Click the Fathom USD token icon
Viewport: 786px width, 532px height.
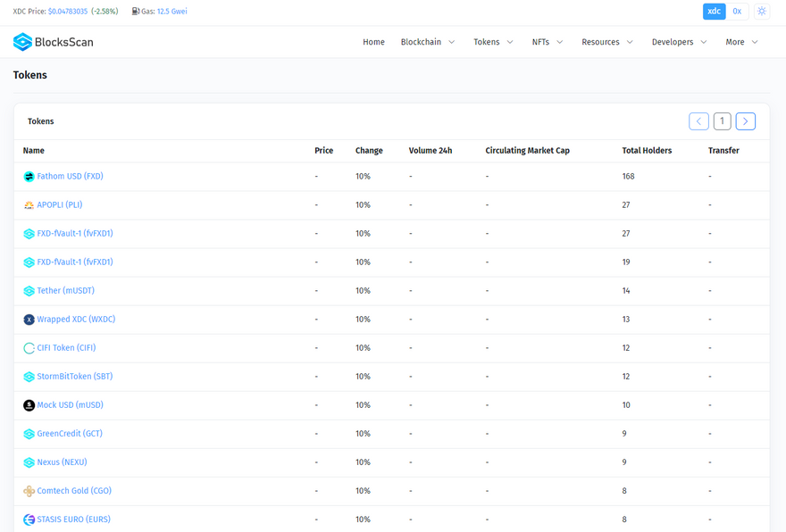[29, 177]
